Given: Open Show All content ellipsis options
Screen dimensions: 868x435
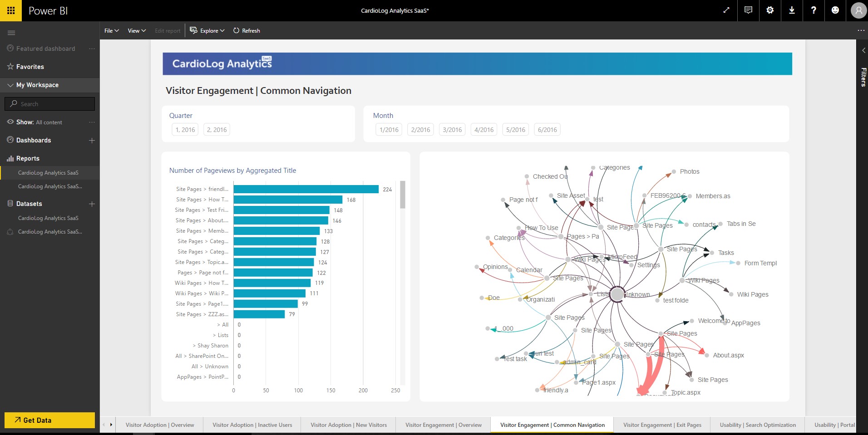Looking at the screenshot, I should 92,122.
